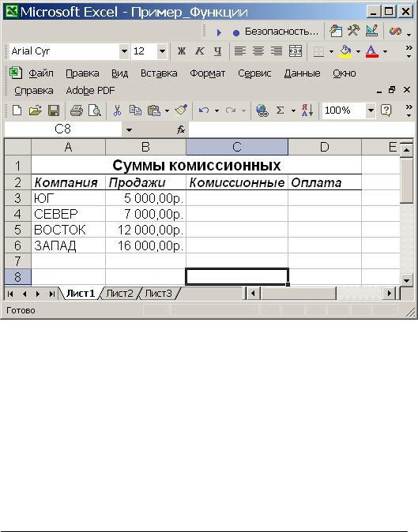Open the Файл menu
418x532 pixels.
pos(41,73)
